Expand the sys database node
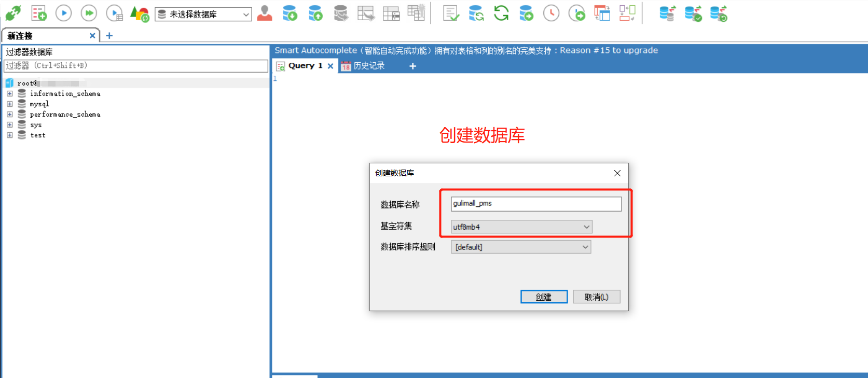This screenshot has height=378, width=868. coord(10,125)
